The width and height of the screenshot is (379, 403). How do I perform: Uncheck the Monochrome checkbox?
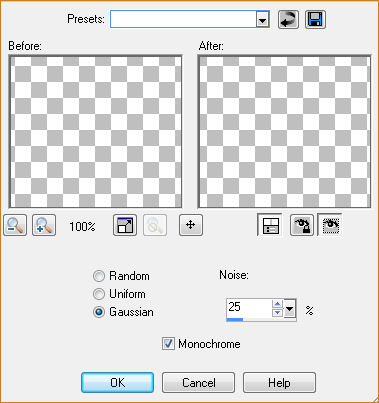(x=168, y=344)
